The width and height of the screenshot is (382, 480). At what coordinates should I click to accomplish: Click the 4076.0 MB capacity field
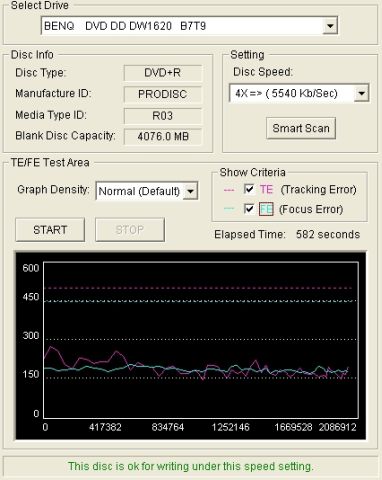[163, 136]
